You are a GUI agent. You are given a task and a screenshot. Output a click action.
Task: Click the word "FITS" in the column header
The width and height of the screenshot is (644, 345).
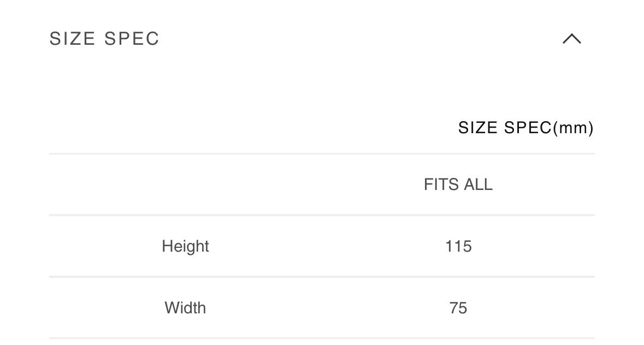click(x=441, y=185)
